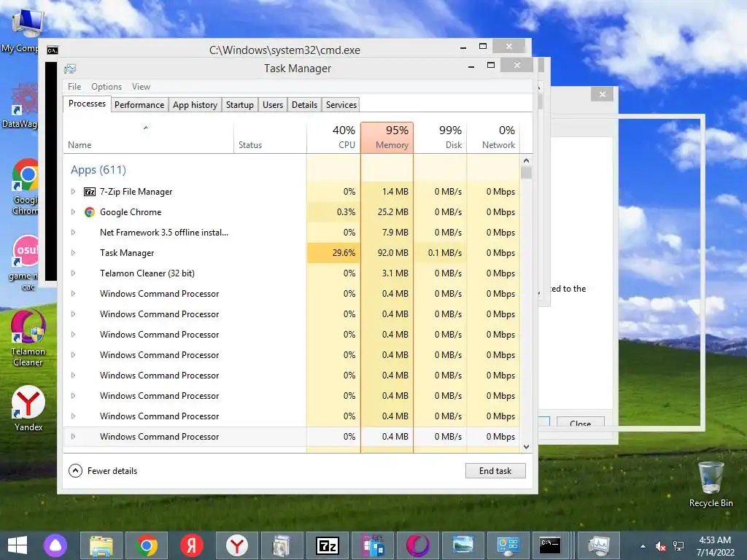Collapse view with Fewer details arrow
The height and width of the screenshot is (560, 747).
pyautogui.click(x=75, y=471)
